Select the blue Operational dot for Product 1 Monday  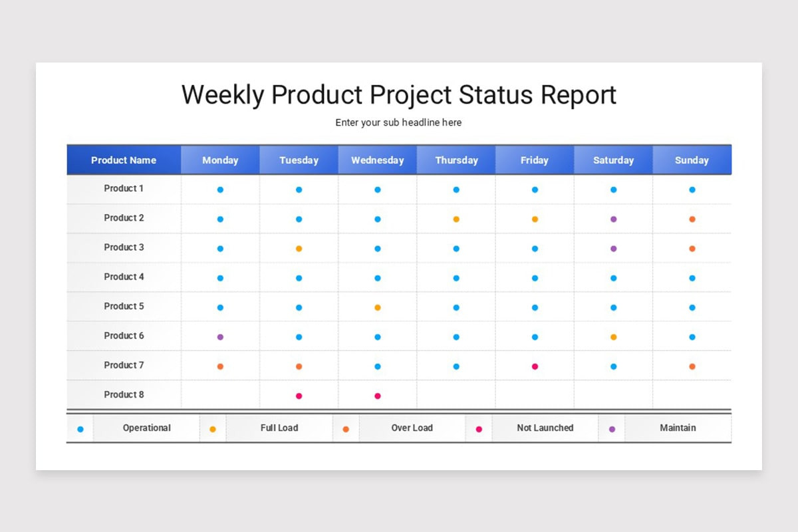pyautogui.click(x=220, y=189)
